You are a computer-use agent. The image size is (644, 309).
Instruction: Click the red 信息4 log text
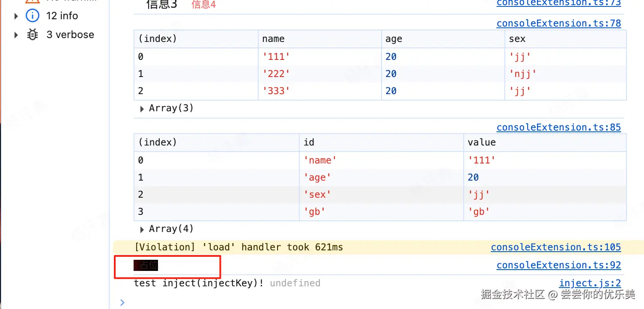pyautogui.click(x=203, y=4)
